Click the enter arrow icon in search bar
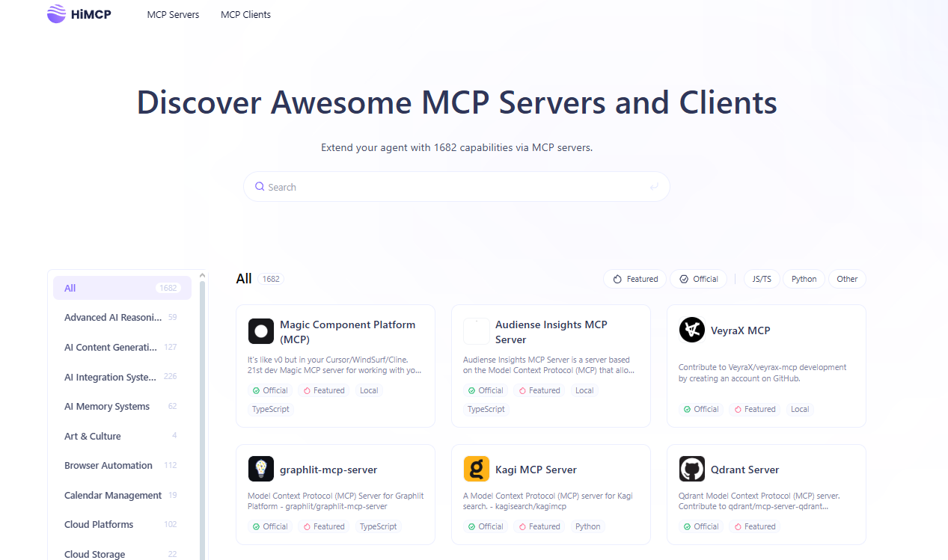The width and height of the screenshot is (948, 560). coord(654,187)
